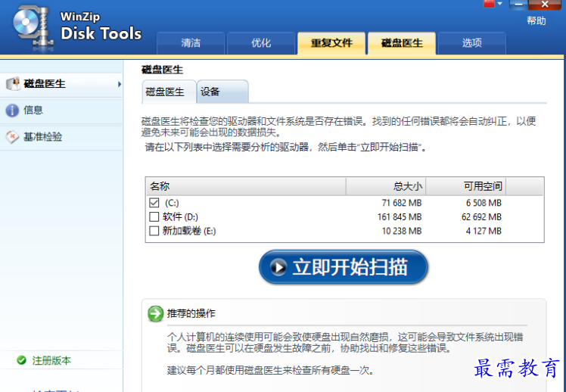The image size is (566, 392).
Task: Close the WinZip Disk Tools window
Action: [545, 5]
